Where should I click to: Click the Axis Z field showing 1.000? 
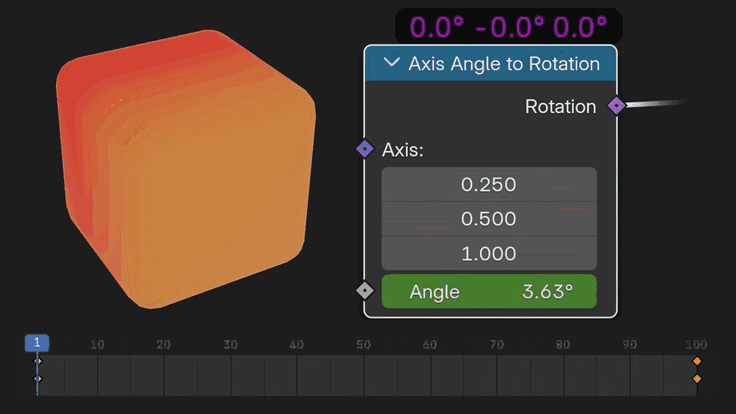(x=489, y=253)
